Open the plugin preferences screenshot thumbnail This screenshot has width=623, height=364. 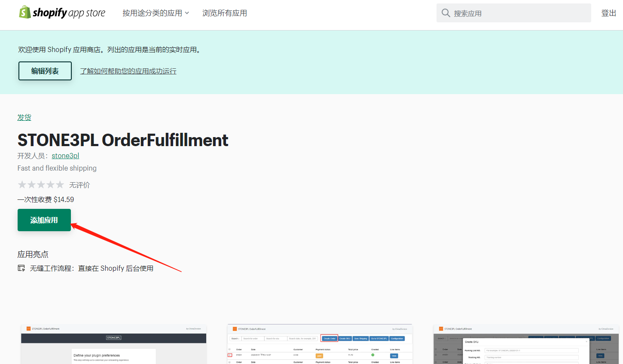point(114,344)
